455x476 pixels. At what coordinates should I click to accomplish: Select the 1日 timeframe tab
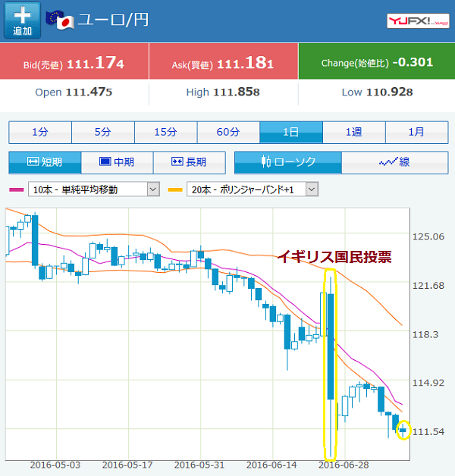tap(291, 132)
